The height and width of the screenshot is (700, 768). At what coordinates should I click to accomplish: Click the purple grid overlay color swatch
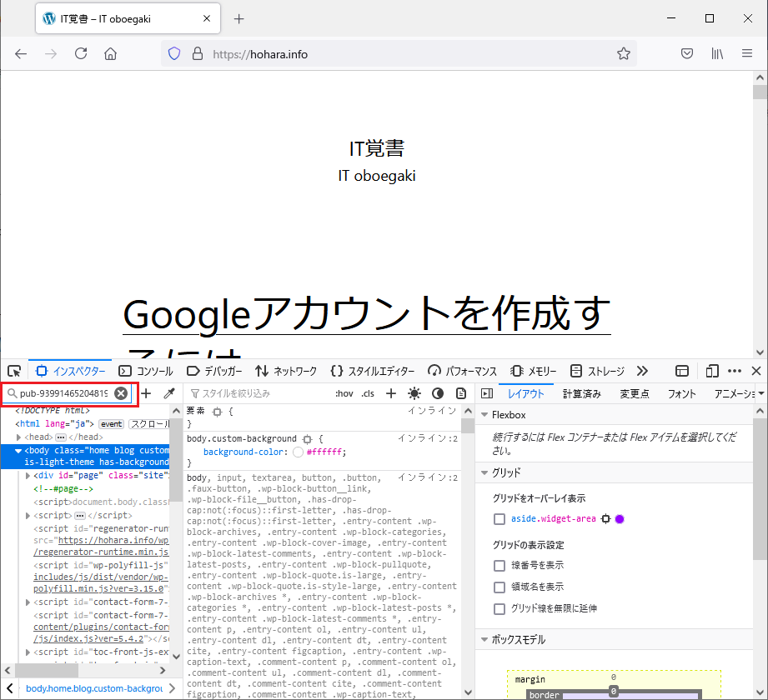pyautogui.click(x=620, y=519)
